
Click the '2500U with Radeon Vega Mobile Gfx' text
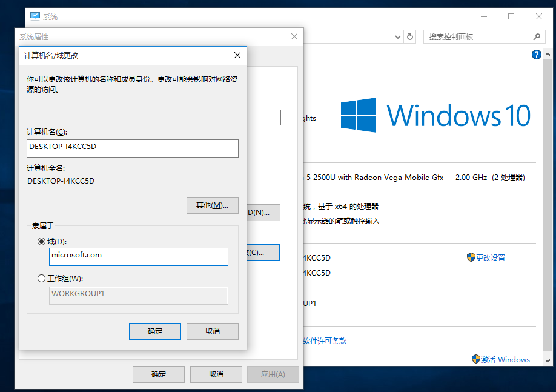379,178
